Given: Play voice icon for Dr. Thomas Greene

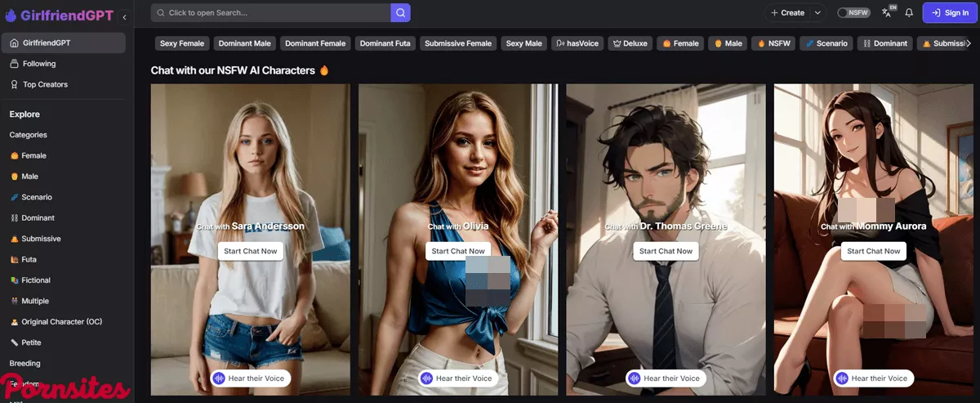Looking at the screenshot, I should point(634,378).
